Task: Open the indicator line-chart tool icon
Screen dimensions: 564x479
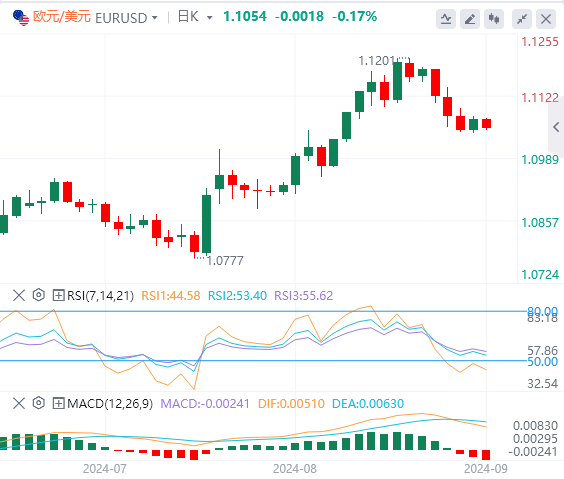Action: click(x=446, y=19)
